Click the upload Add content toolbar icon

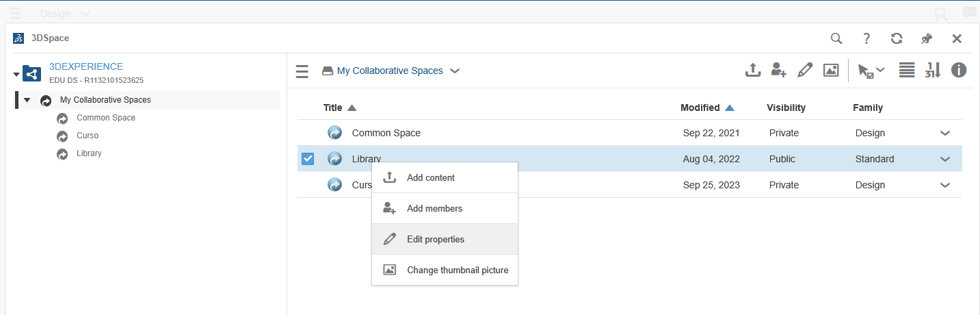(x=753, y=70)
